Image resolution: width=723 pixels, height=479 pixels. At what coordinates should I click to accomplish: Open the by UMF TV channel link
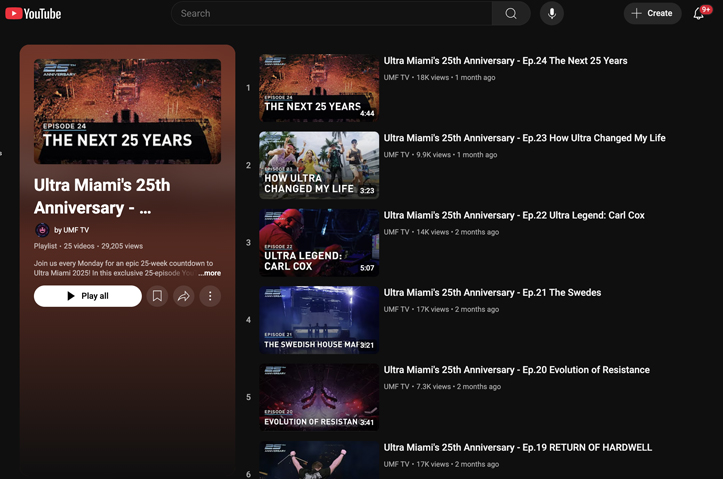tap(71, 230)
